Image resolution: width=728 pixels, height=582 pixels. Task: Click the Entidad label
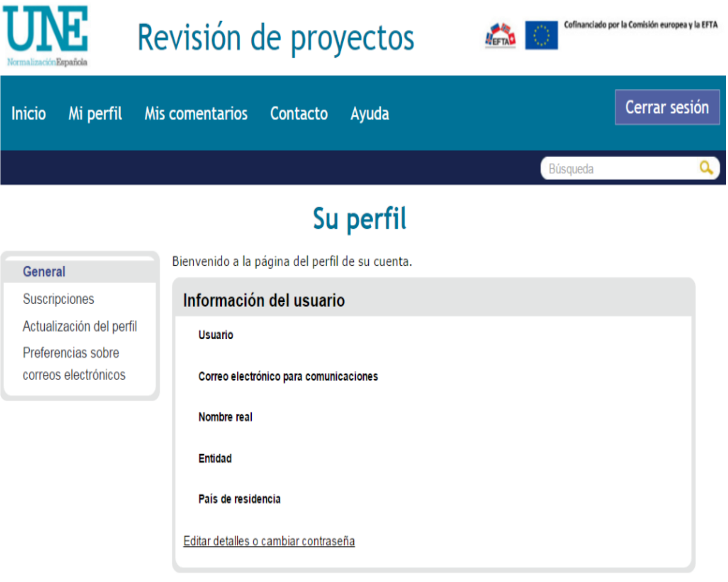[x=215, y=458]
